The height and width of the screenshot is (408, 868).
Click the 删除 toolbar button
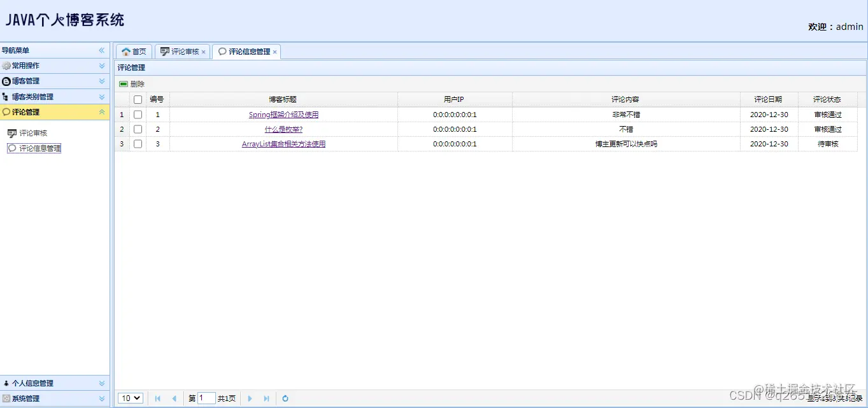[x=132, y=84]
